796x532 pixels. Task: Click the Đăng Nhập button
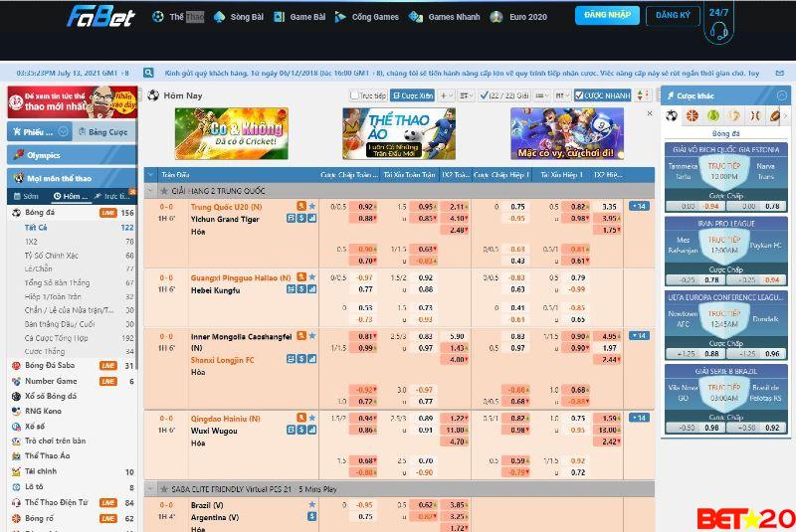[607, 16]
